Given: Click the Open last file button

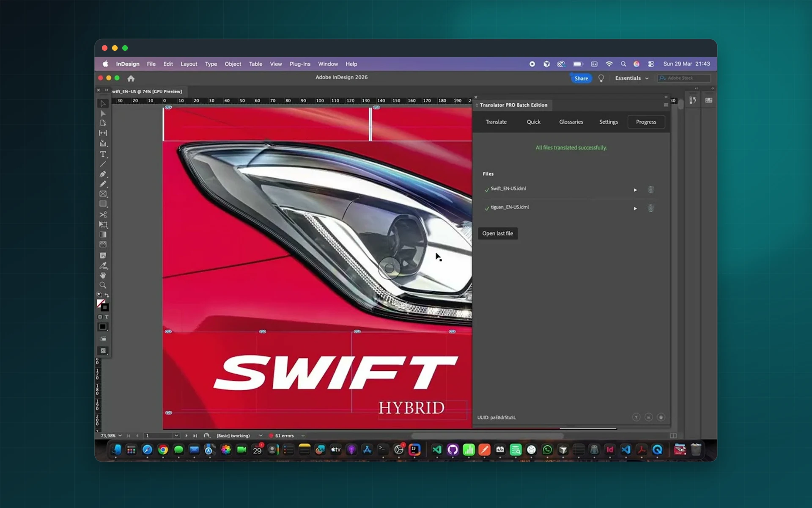Looking at the screenshot, I should (498, 234).
